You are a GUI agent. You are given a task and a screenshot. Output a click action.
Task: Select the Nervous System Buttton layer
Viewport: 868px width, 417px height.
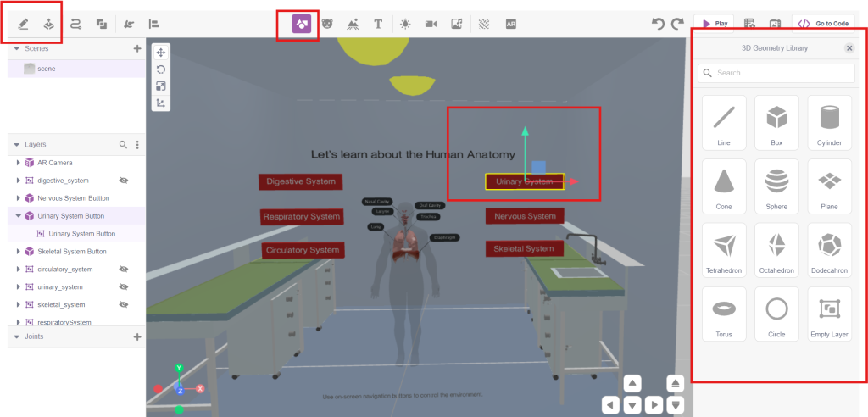point(73,198)
